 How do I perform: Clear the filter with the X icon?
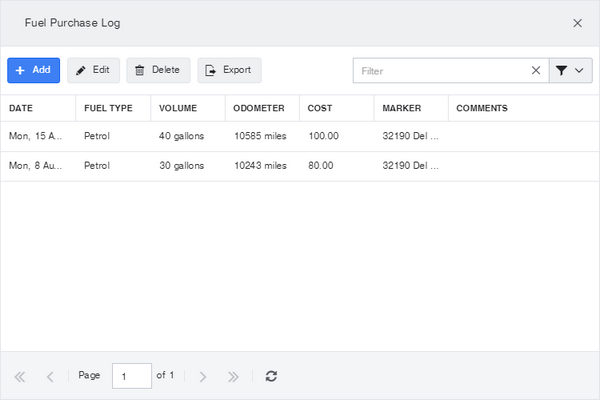click(536, 70)
